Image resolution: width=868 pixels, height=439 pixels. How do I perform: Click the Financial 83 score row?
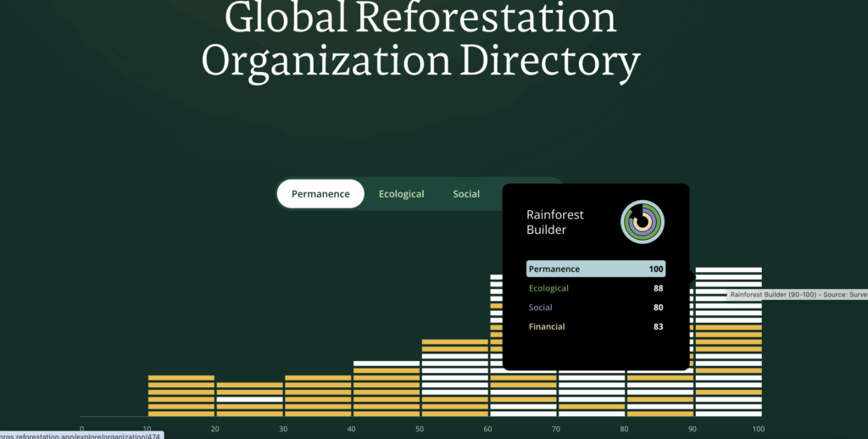tap(596, 326)
